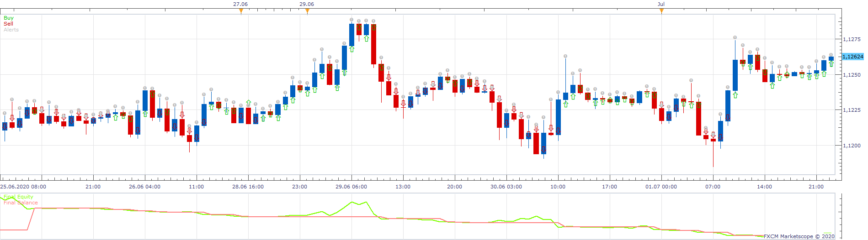Click the 1,1275 price axis label
This screenshot has height=240, width=868.
852,39
